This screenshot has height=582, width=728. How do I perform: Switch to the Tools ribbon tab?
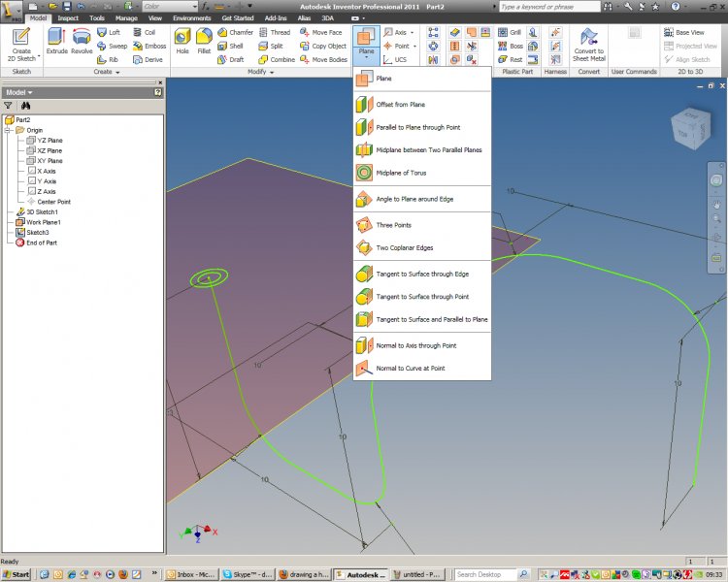[x=96, y=18]
